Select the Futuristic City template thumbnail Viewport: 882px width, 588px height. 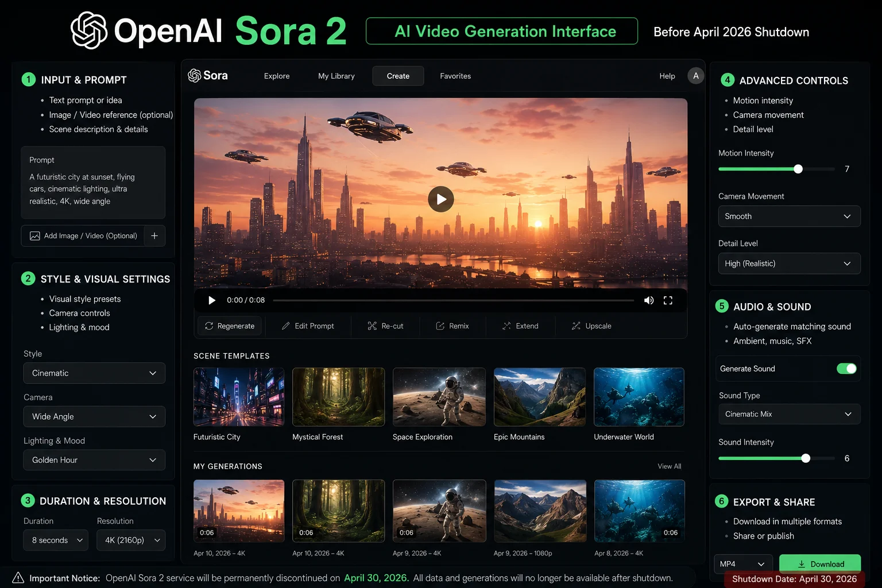pos(239,397)
